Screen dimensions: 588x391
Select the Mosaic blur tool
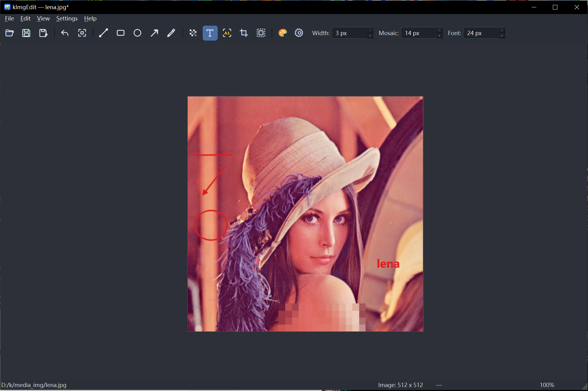point(193,33)
